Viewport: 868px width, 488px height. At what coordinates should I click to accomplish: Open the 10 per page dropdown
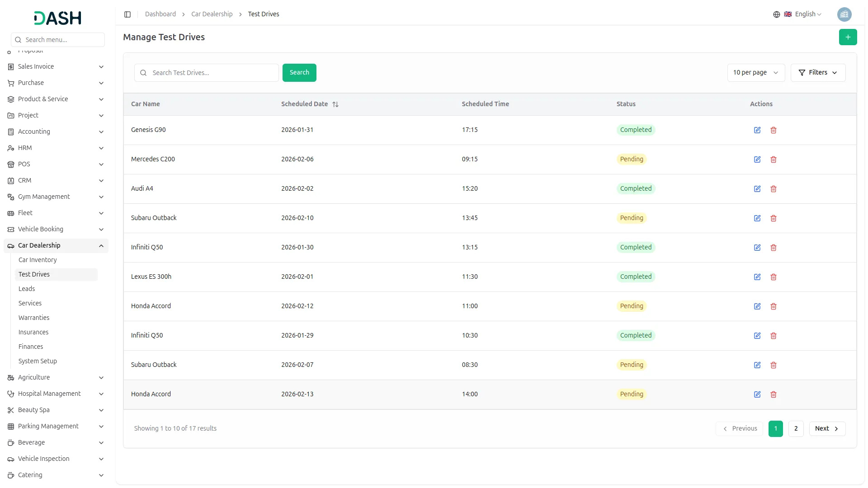tap(755, 73)
